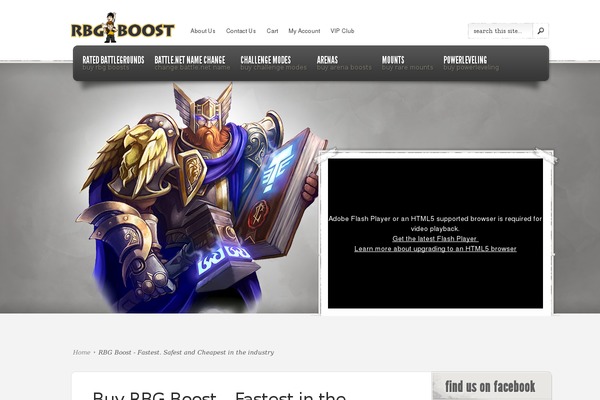600x400 pixels.
Task: Choose Powerleveling in the navigation bar
Action: coord(471,63)
